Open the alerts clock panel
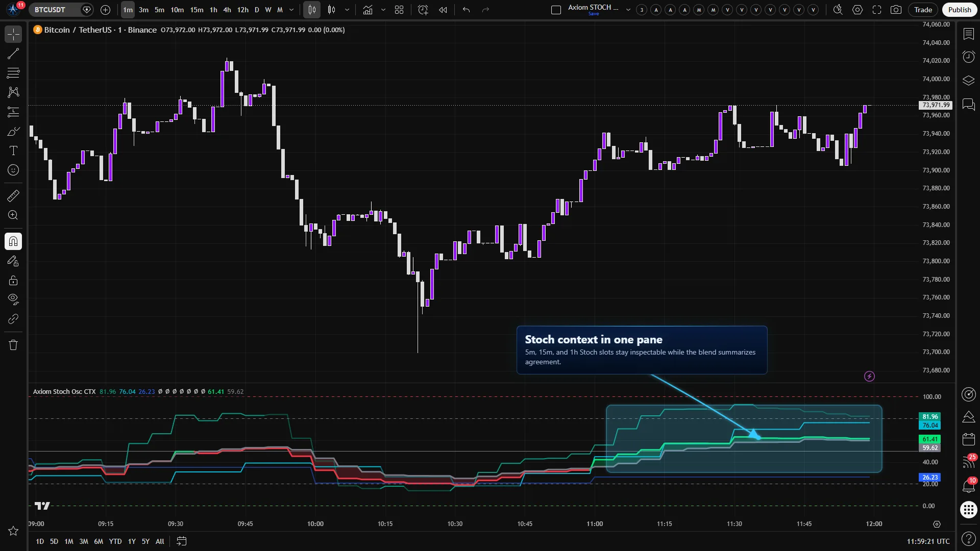Viewport: 980px width, 551px height. (x=968, y=57)
